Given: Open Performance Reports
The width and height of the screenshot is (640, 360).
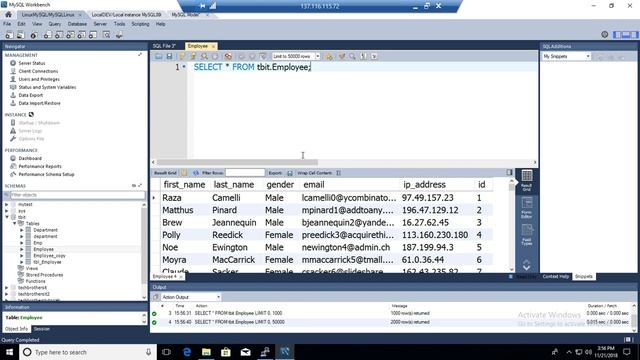Looking at the screenshot, I should coord(40,167).
